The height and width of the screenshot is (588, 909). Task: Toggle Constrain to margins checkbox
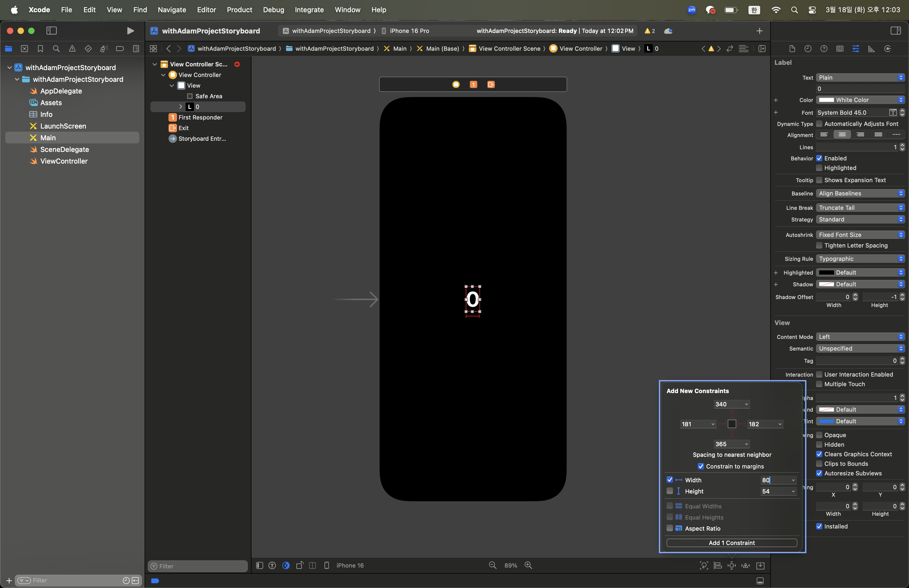point(700,466)
